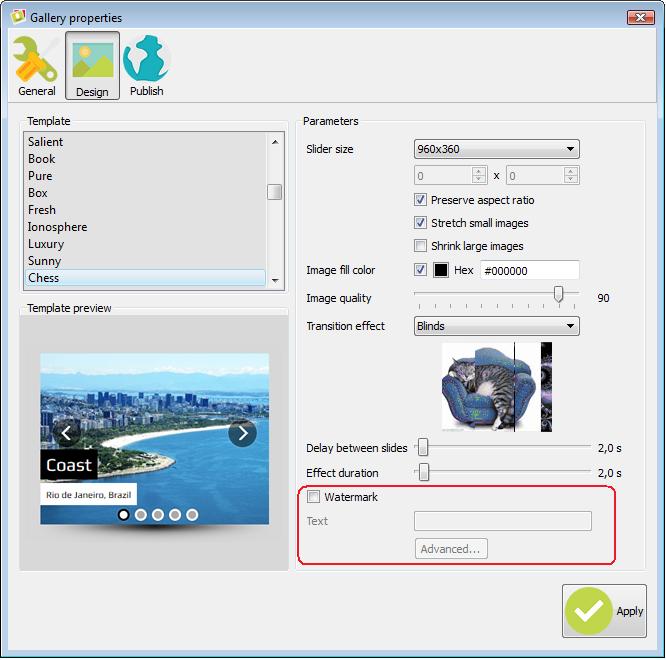
Task: Open the Slider size 960x360 dropdown
Action: point(497,149)
